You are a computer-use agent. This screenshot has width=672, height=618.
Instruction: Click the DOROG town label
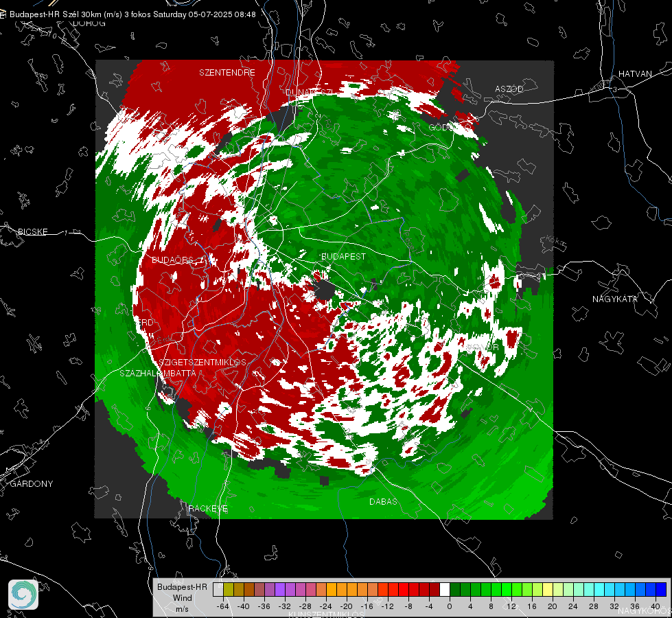pos(89,23)
